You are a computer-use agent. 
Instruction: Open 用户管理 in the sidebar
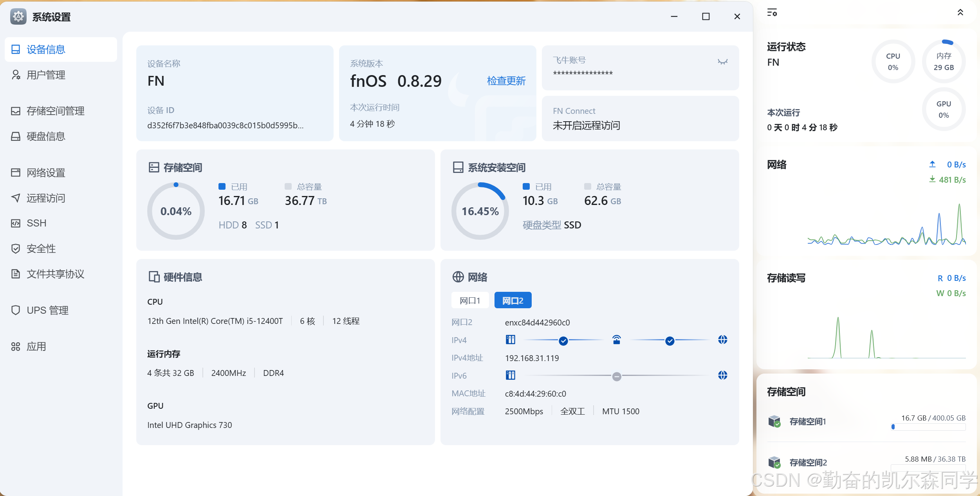click(45, 75)
